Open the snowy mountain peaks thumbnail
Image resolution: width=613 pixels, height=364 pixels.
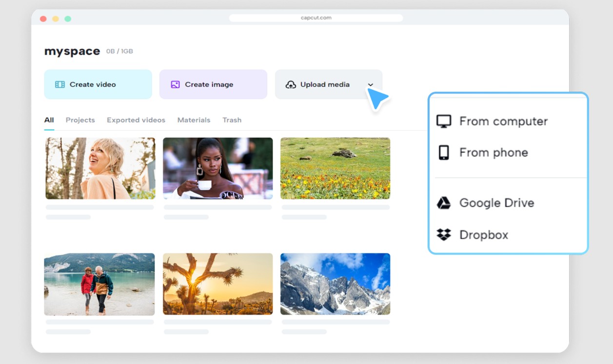coord(336,284)
